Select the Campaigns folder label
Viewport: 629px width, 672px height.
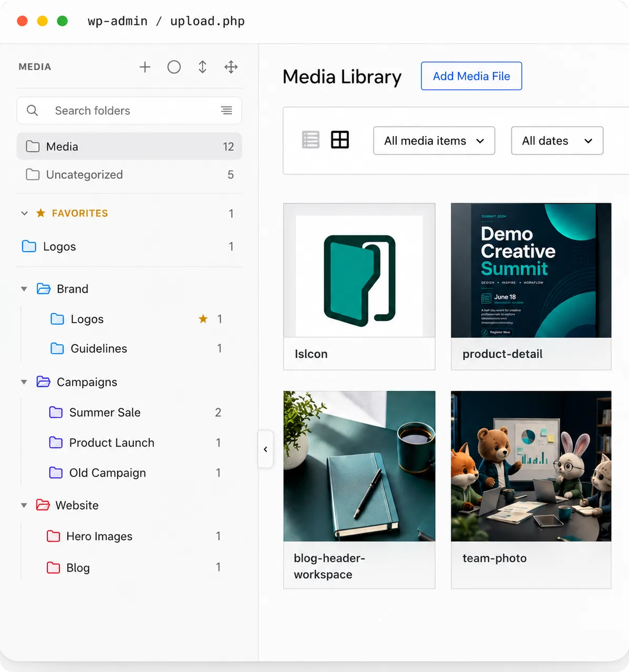87,382
